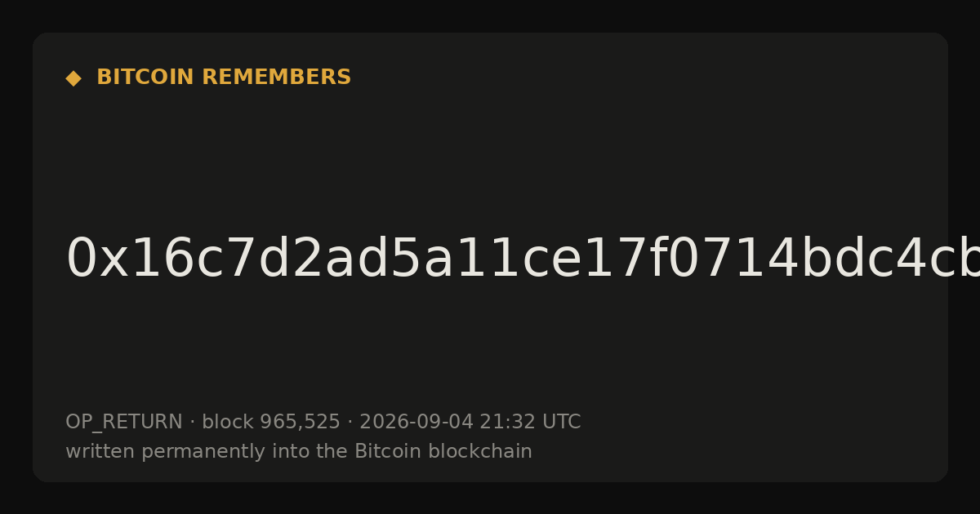Select the word BITCOIN in the header

click(x=146, y=78)
